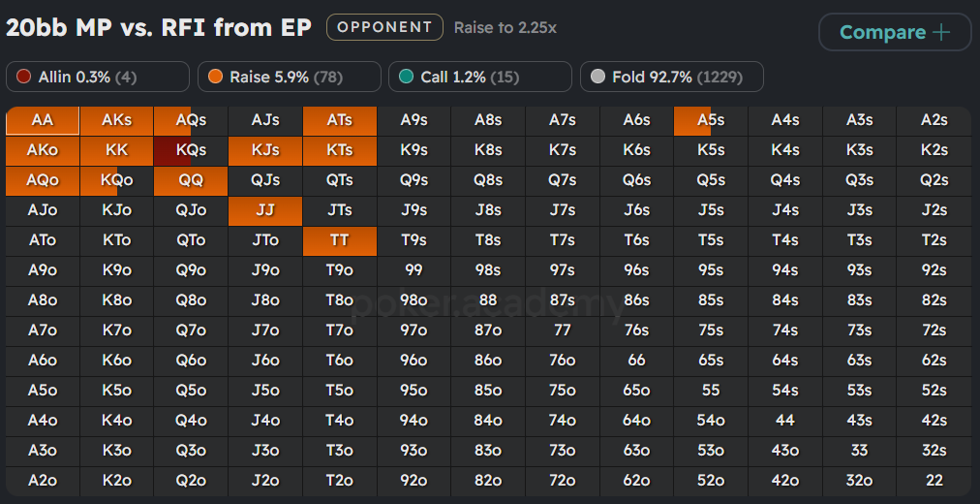Click the OPPONENT badge
This screenshot has height=504, width=980.
[x=384, y=27]
